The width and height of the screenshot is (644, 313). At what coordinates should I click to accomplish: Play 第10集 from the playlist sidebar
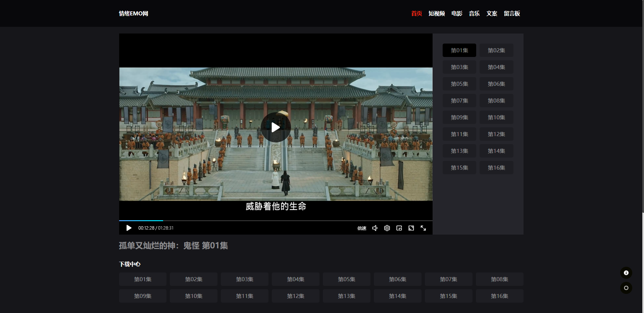tap(496, 117)
